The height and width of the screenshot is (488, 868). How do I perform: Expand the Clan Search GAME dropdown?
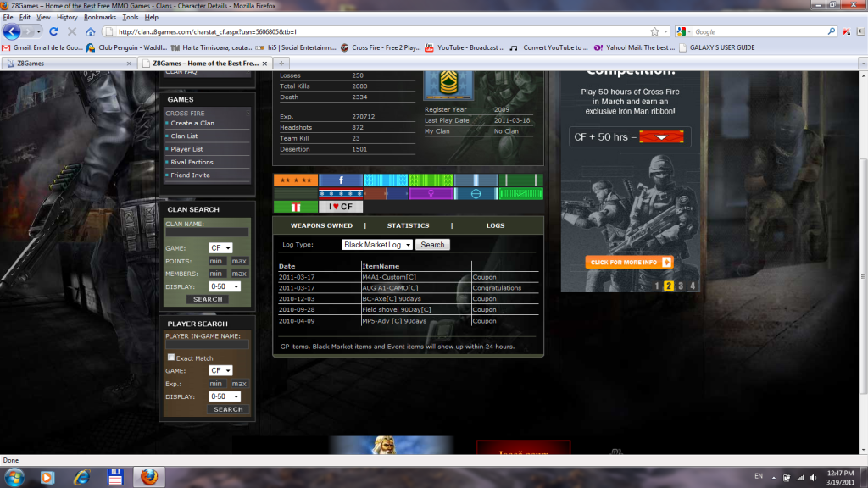pyautogui.click(x=220, y=248)
